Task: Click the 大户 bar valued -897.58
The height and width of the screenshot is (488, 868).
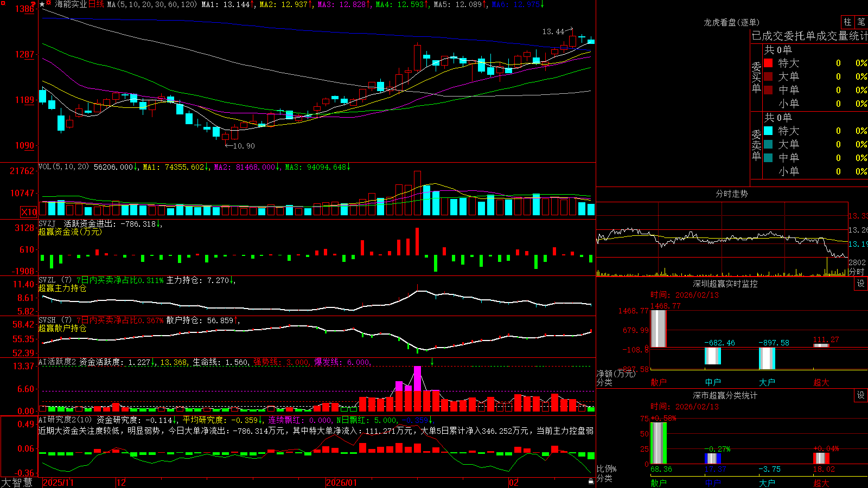Action: point(767,358)
